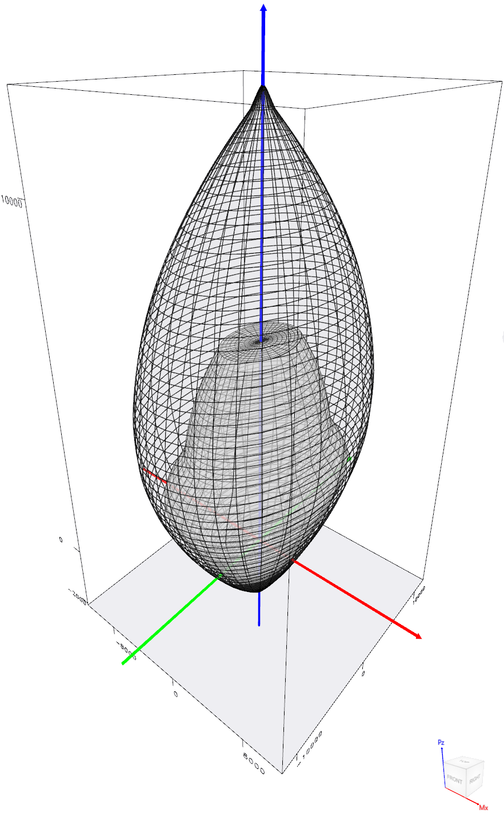Switch to TOP view on the orientation cube
Viewport: 504px width, 817px height.
coord(465,762)
